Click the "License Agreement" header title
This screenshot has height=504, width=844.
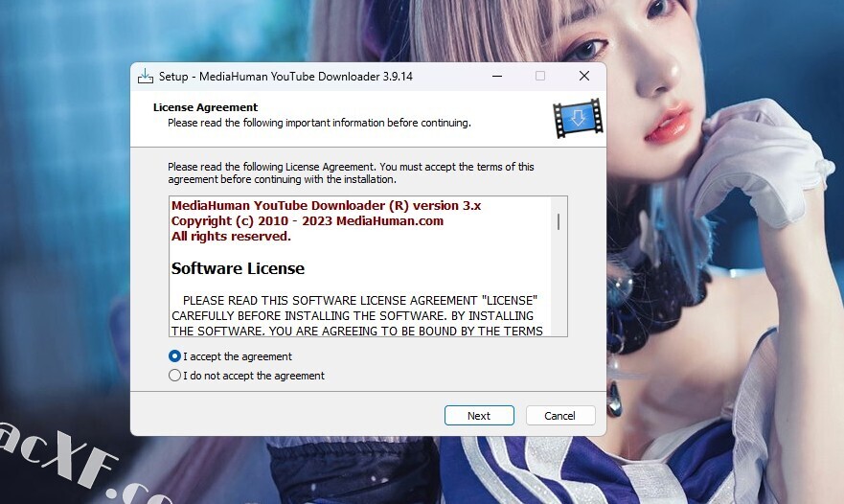[206, 107]
